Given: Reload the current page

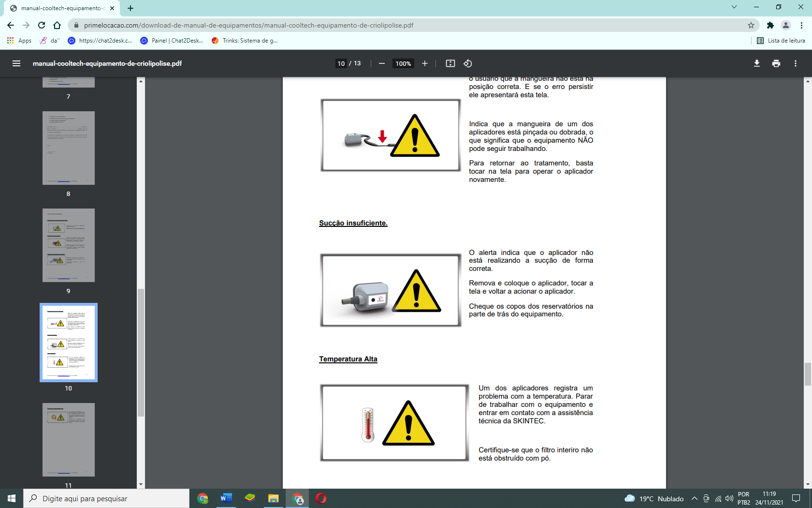Looking at the screenshot, I should click(x=42, y=25).
